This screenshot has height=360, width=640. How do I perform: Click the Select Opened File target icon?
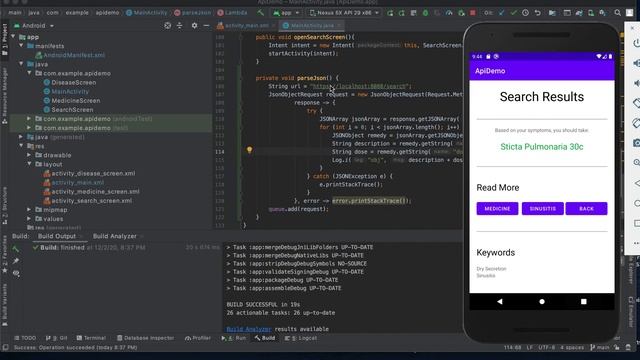(x=167, y=25)
